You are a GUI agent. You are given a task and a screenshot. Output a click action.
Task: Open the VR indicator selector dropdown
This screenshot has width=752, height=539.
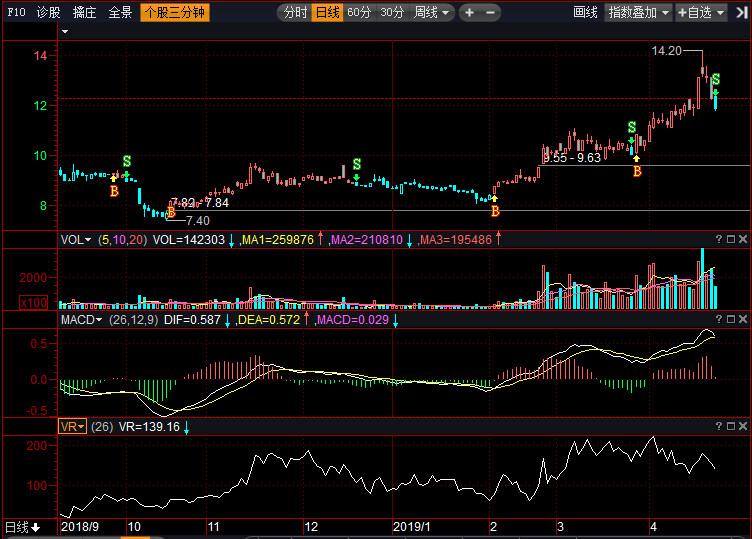coord(74,426)
